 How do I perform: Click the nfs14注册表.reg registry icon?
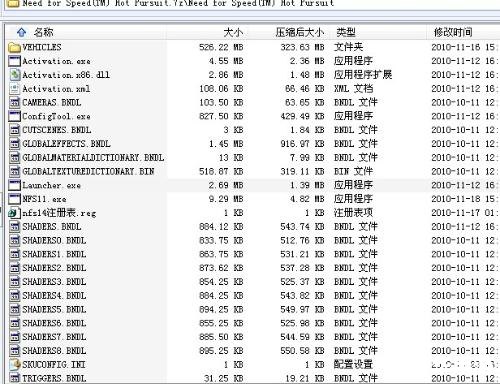click(14, 213)
